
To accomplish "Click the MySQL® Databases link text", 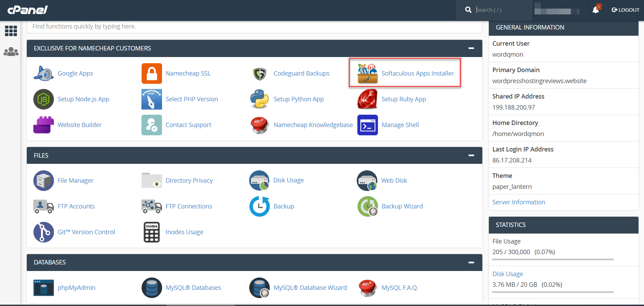I will 193,288.
